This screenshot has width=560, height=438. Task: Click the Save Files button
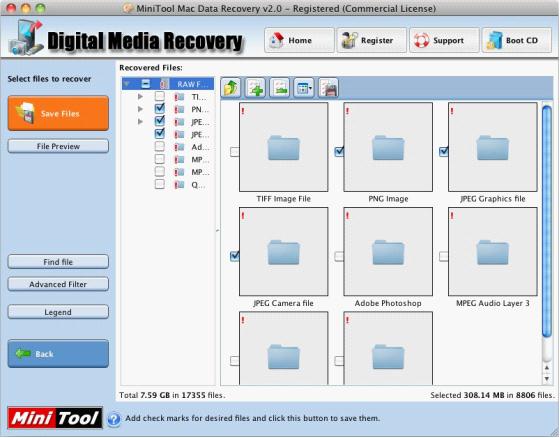pyautogui.click(x=58, y=113)
